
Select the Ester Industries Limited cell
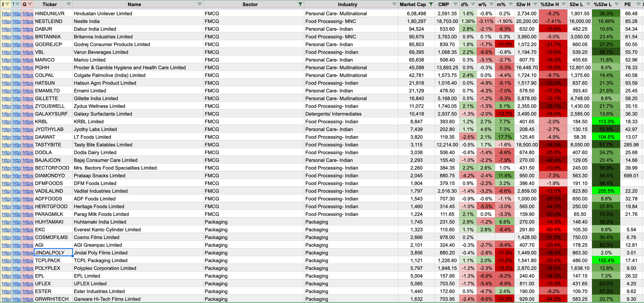pyautogui.click(x=138, y=291)
